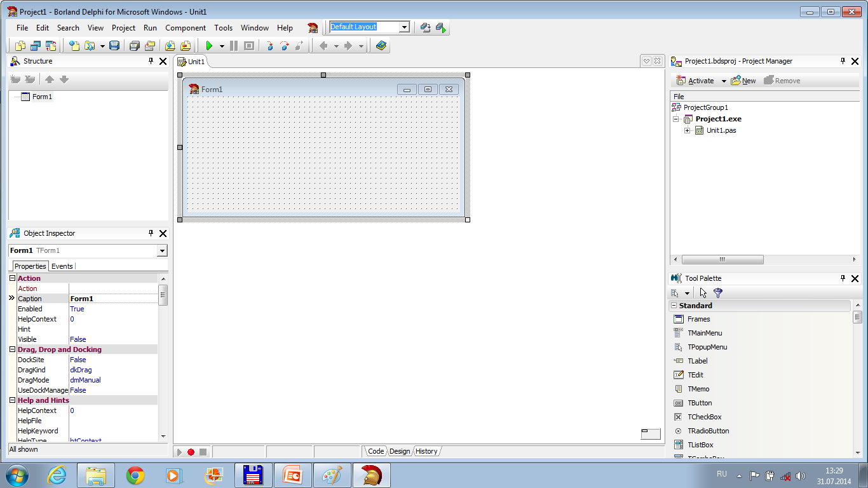The image size is (868, 488).
Task: Select TLabel component in Tool Palette
Action: (x=690, y=361)
